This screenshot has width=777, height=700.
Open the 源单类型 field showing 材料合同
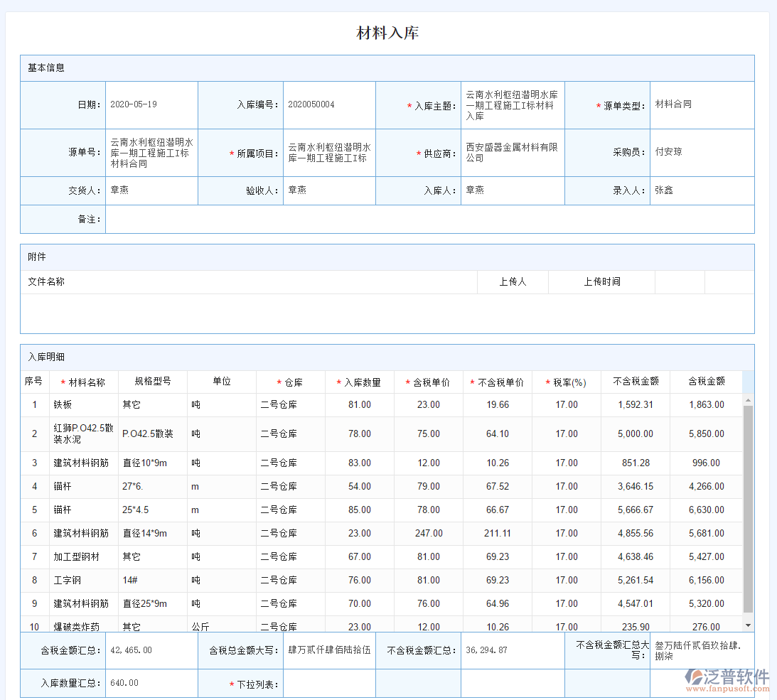701,105
